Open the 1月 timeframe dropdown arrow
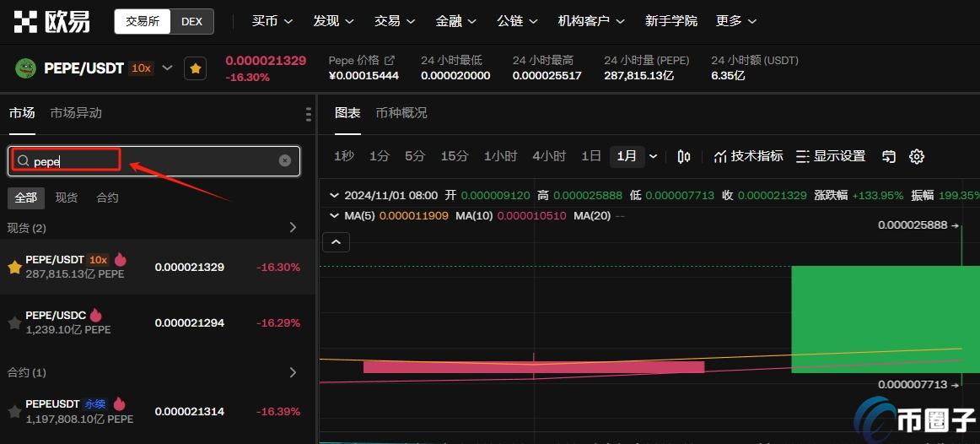 pyautogui.click(x=653, y=156)
